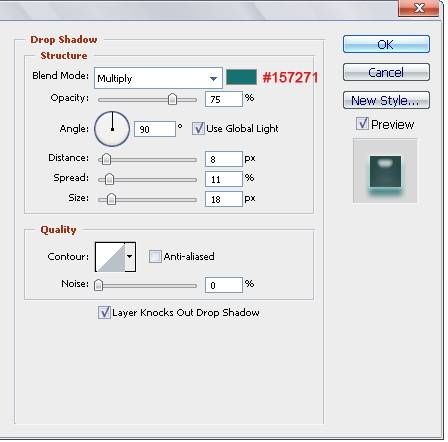Focus the Spread value field
Viewport: 448px width, 442px height.
tap(224, 179)
